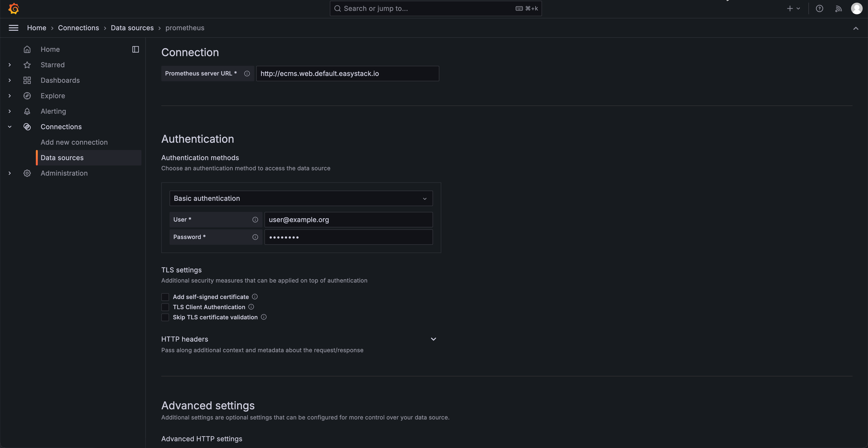Open the hamburger navigation menu
Image resolution: width=868 pixels, height=448 pixels.
(x=14, y=28)
